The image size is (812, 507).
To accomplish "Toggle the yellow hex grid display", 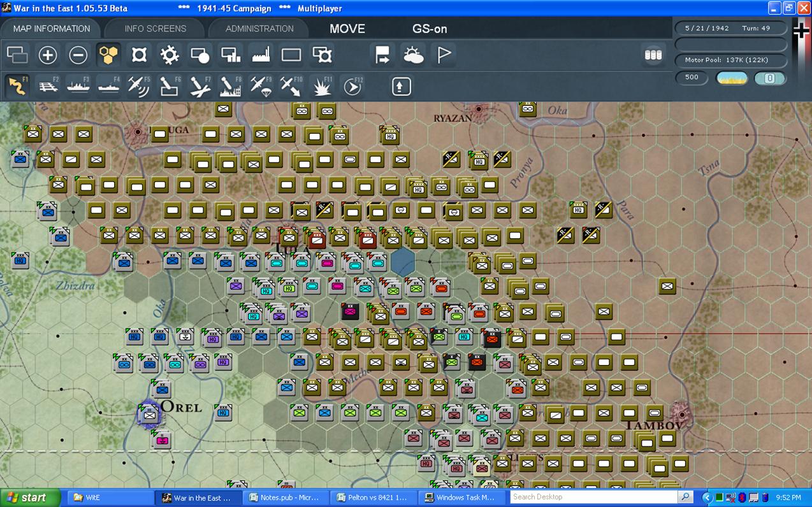I will [x=109, y=55].
